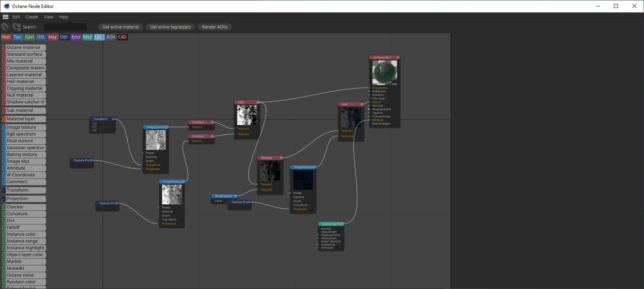
Task: Toggle the AOV category filter
Action: (111, 37)
